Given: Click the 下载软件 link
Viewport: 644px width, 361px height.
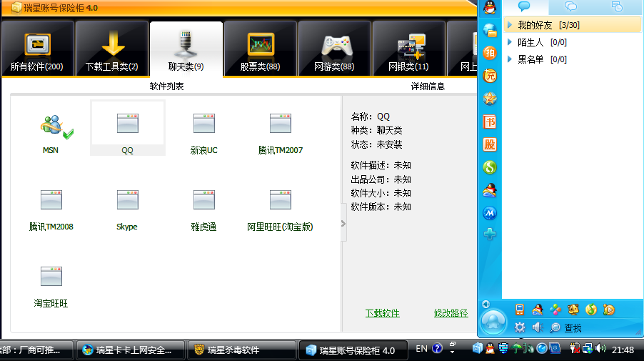Looking at the screenshot, I should tap(383, 313).
